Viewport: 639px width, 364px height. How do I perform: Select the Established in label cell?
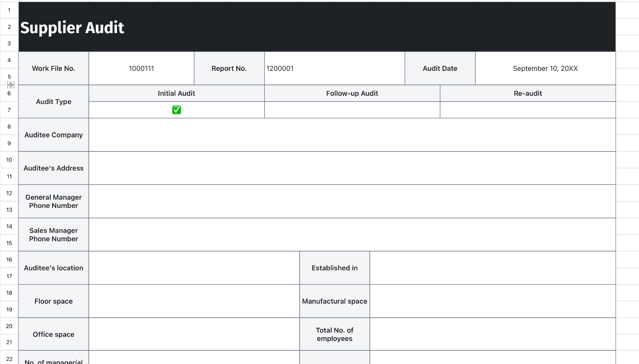coord(335,268)
